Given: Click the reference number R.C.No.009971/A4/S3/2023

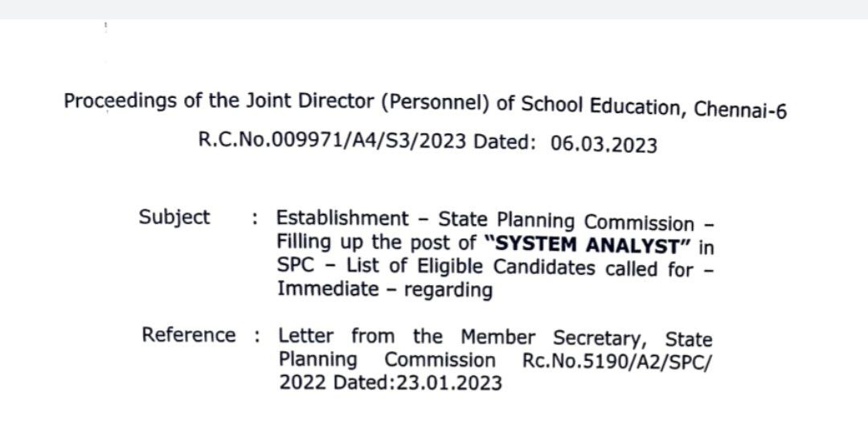Looking at the screenshot, I should (332, 141).
